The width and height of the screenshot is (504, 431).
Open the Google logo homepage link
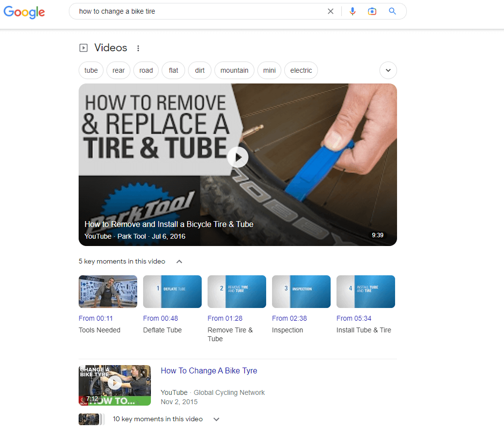pyautogui.click(x=24, y=12)
